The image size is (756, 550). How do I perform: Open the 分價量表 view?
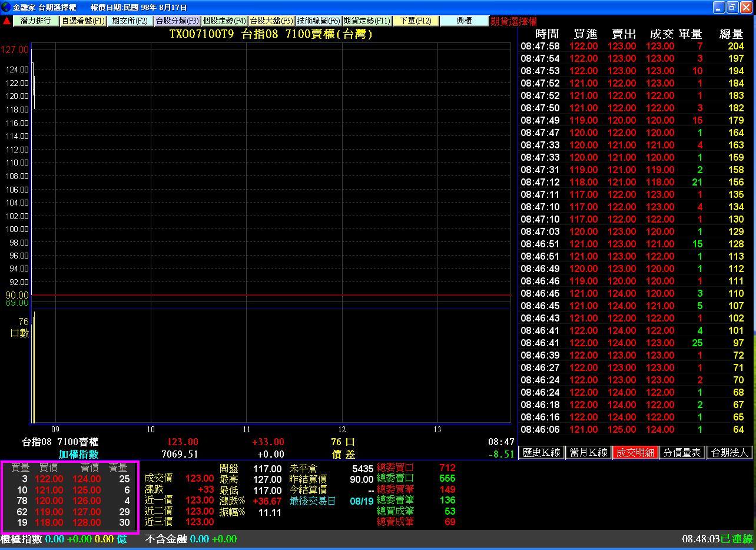(682, 452)
